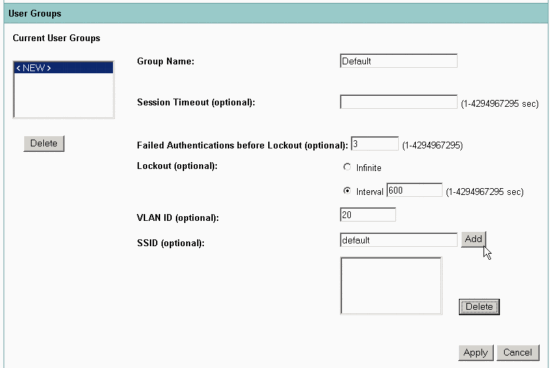This screenshot has height=368, width=550.
Task: Click the Session Timeout (optional) label
Action: [196, 102]
